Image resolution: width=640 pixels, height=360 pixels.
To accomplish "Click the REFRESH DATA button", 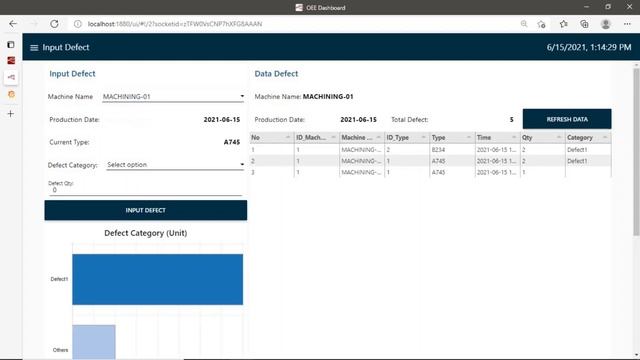I will click(x=567, y=119).
